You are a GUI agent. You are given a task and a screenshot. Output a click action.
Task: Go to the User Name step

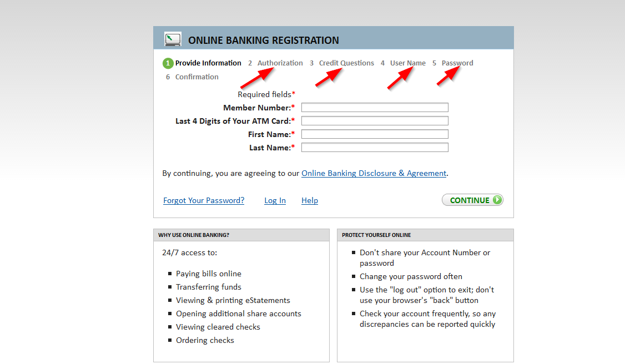coord(403,63)
